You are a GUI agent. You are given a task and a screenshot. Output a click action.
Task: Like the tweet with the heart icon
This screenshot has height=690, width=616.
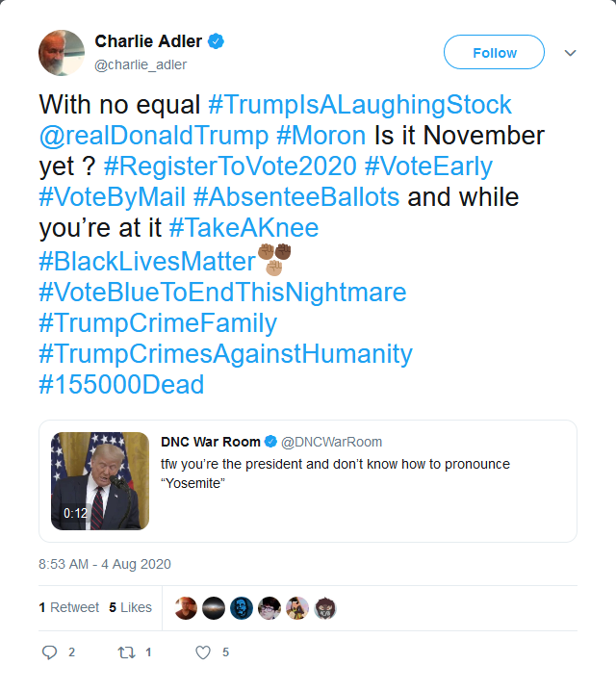(203, 652)
